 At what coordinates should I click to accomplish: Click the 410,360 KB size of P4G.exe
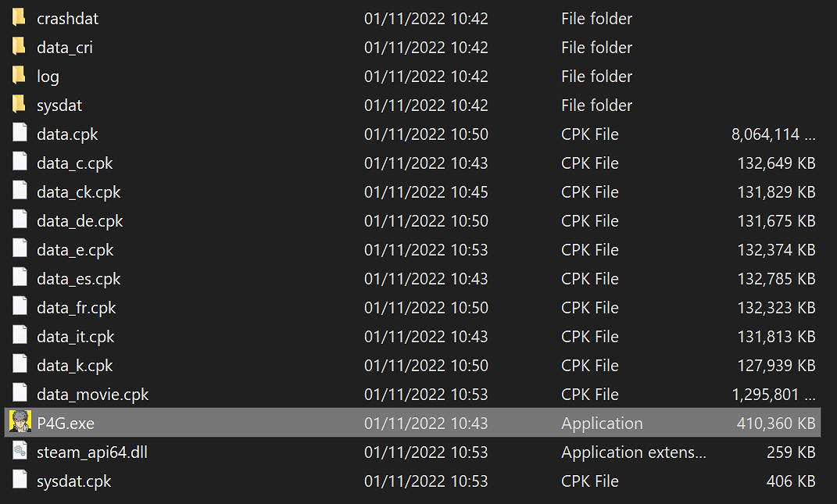[x=776, y=424]
